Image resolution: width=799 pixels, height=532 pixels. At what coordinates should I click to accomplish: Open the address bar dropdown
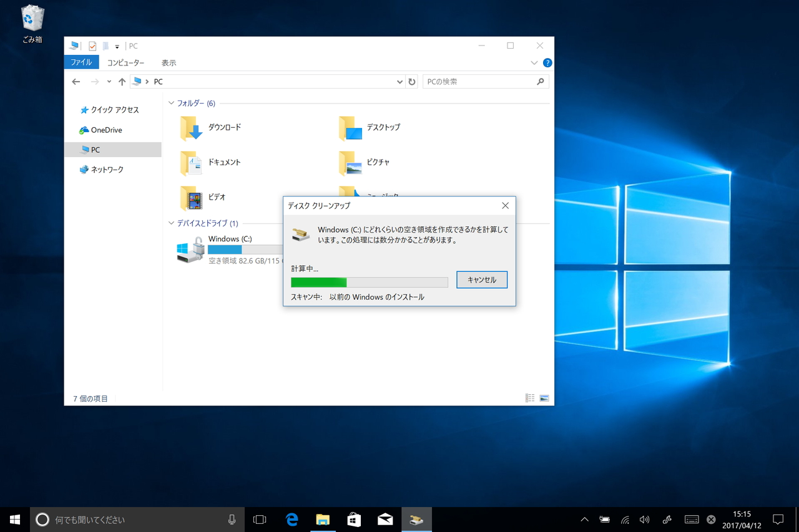tap(399, 81)
